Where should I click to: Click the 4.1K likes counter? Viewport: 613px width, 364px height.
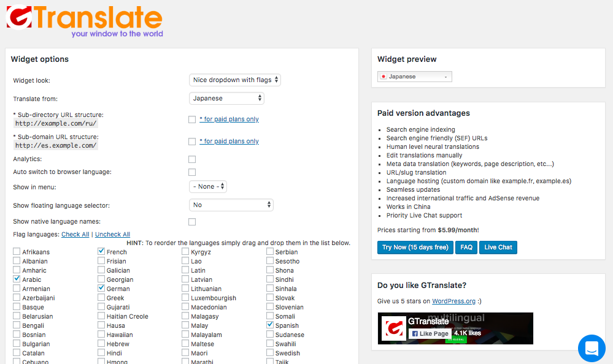pos(467,333)
